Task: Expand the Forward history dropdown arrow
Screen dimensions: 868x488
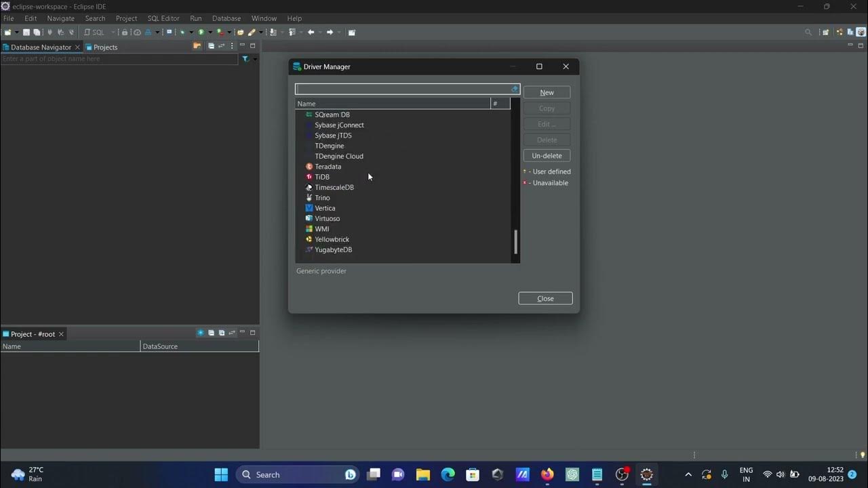Action: [x=339, y=32]
